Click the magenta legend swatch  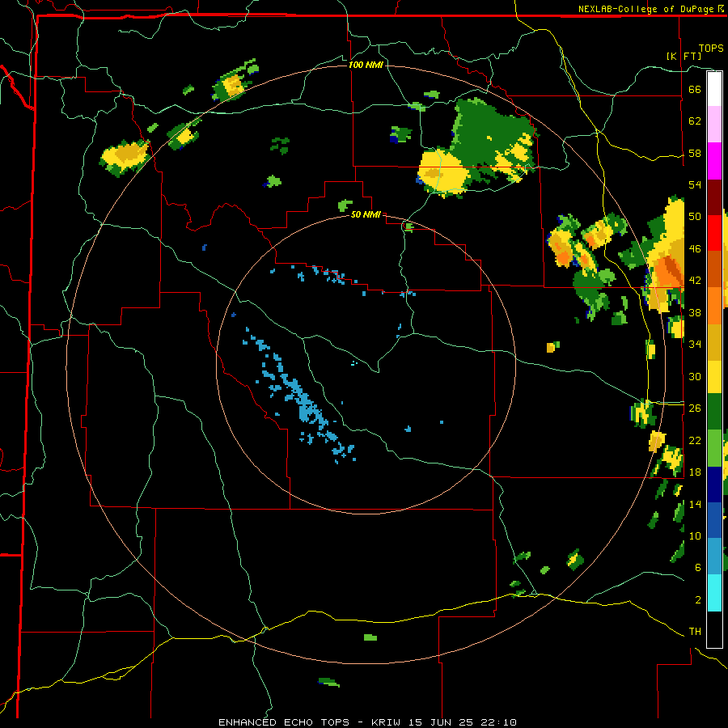(x=714, y=161)
